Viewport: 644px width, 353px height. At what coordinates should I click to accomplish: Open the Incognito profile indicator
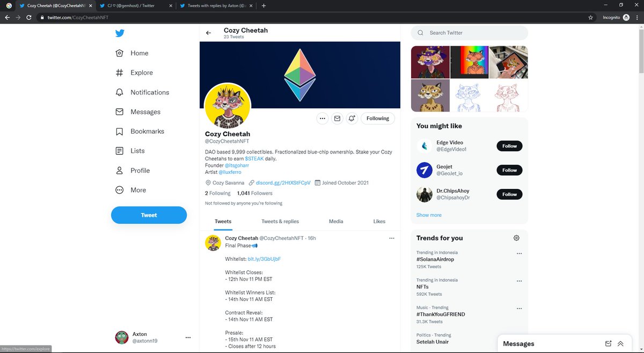[615, 17]
